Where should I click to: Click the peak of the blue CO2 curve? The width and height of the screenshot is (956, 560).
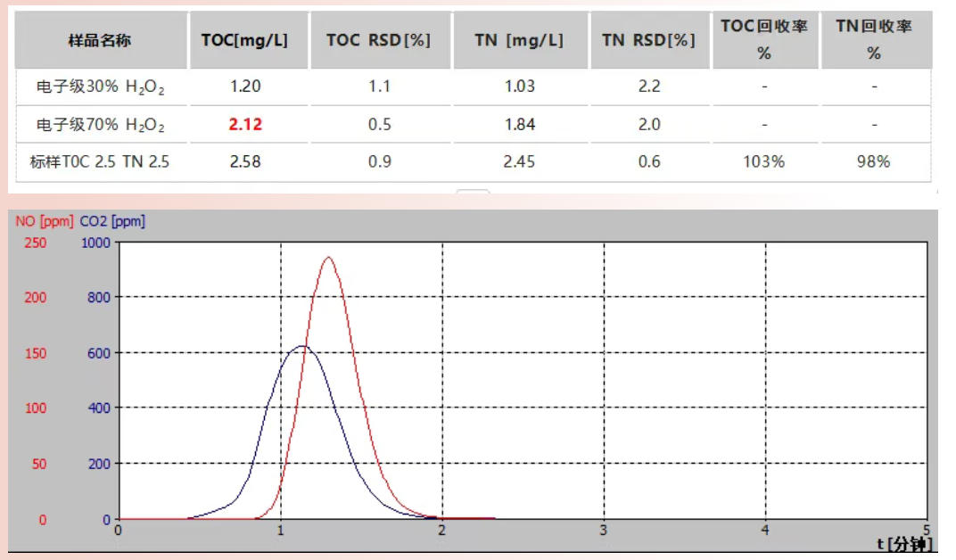tap(302, 346)
